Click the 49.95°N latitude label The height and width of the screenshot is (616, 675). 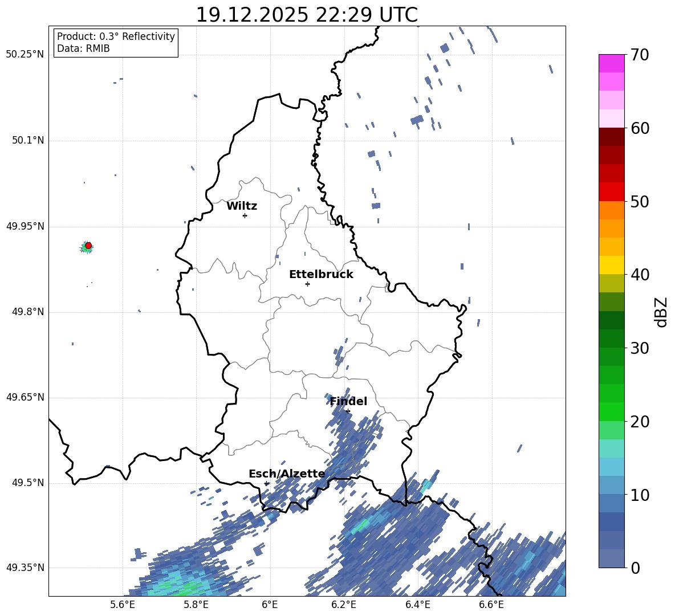pos(25,226)
